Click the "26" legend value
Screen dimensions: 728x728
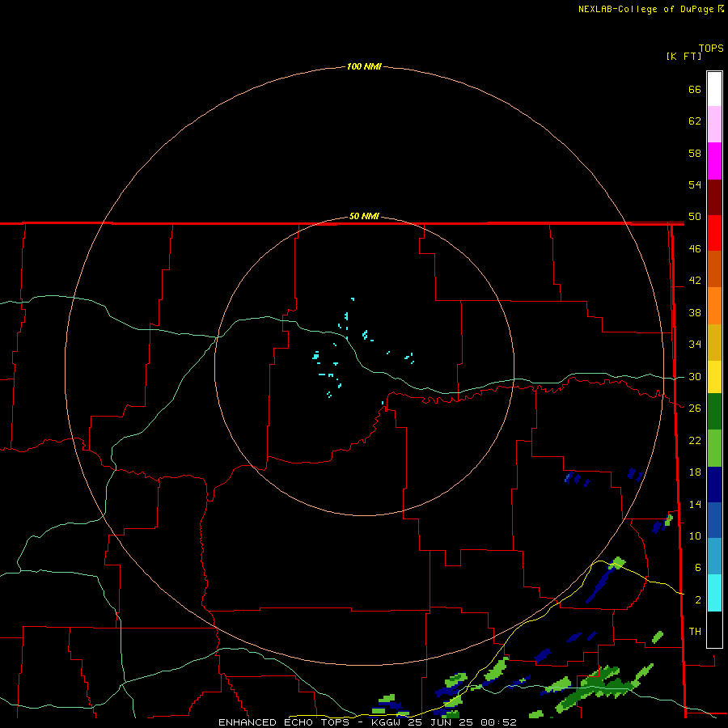(x=695, y=408)
